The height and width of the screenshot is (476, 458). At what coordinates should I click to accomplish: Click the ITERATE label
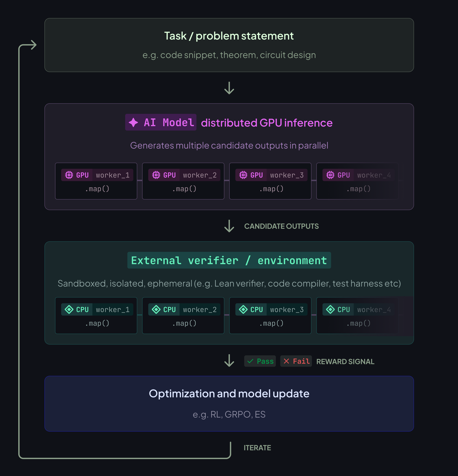257,448
